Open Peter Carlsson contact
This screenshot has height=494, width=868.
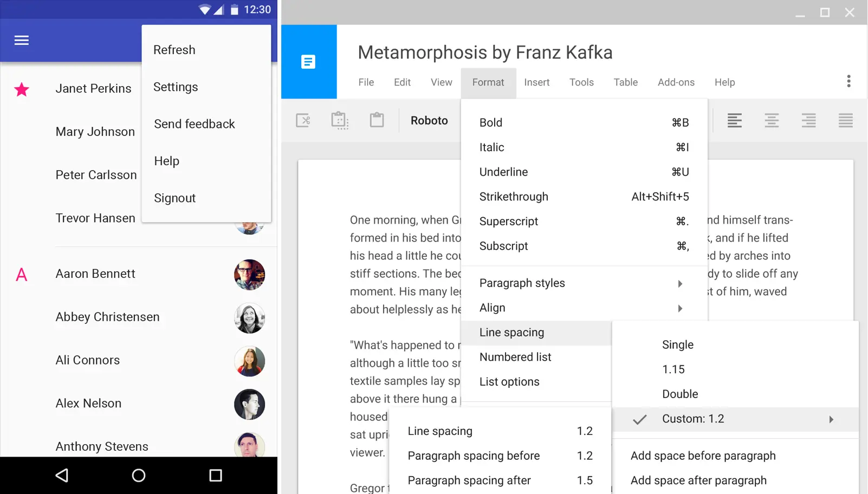pyautogui.click(x=96, y=175)
